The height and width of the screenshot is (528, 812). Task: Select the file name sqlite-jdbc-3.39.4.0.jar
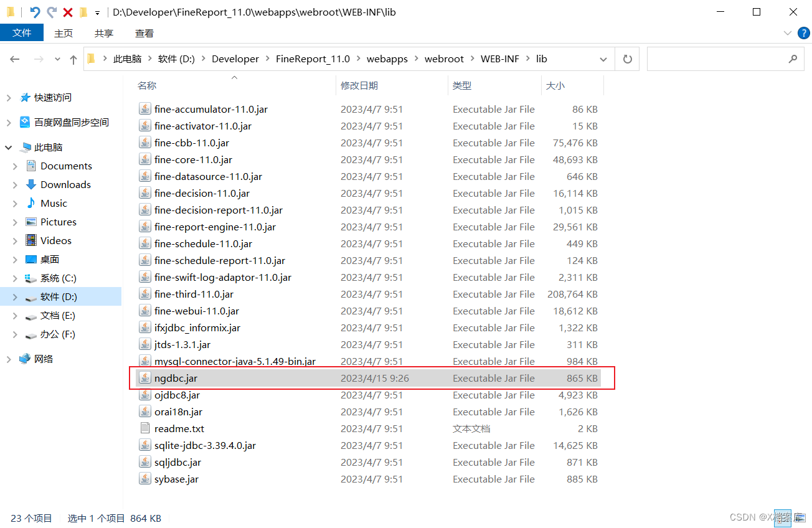[x=205, y=445]
